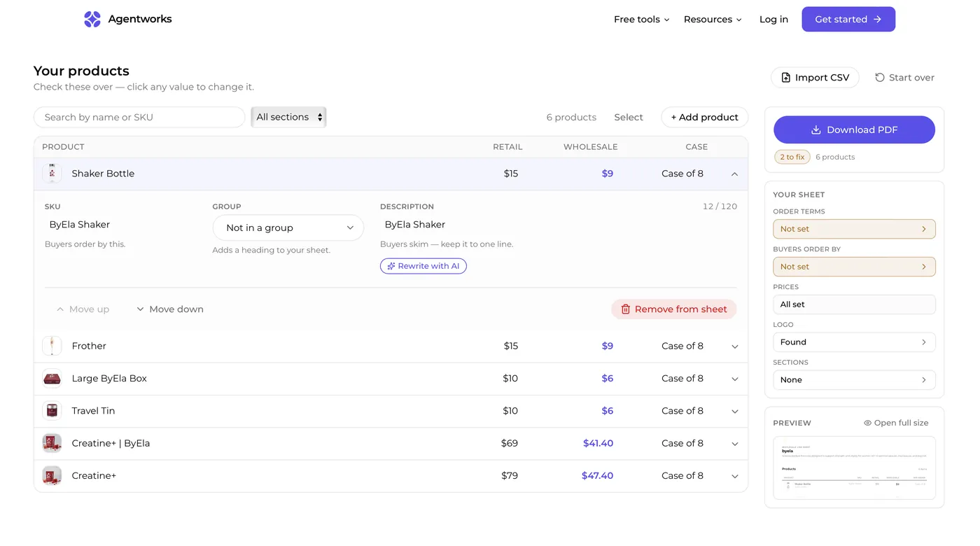The height and width of the screenshot is (546, 980).
Task: Click Frother wholesale price $9
Action: 608,346
